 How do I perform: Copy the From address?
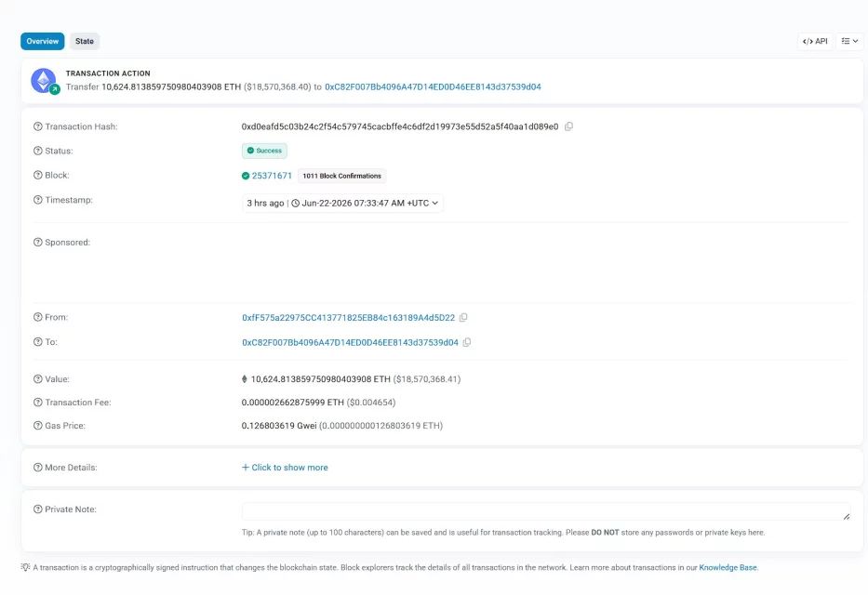tap(463, 317)
